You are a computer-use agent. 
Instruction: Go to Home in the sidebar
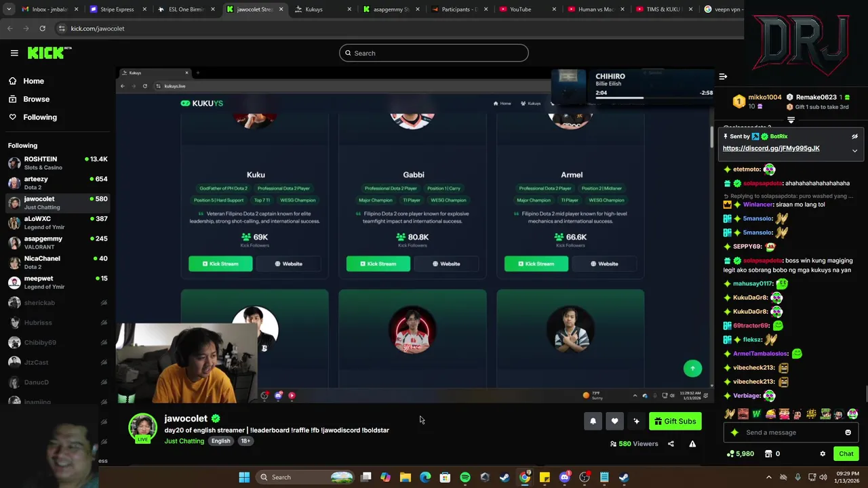coord(33,81)
